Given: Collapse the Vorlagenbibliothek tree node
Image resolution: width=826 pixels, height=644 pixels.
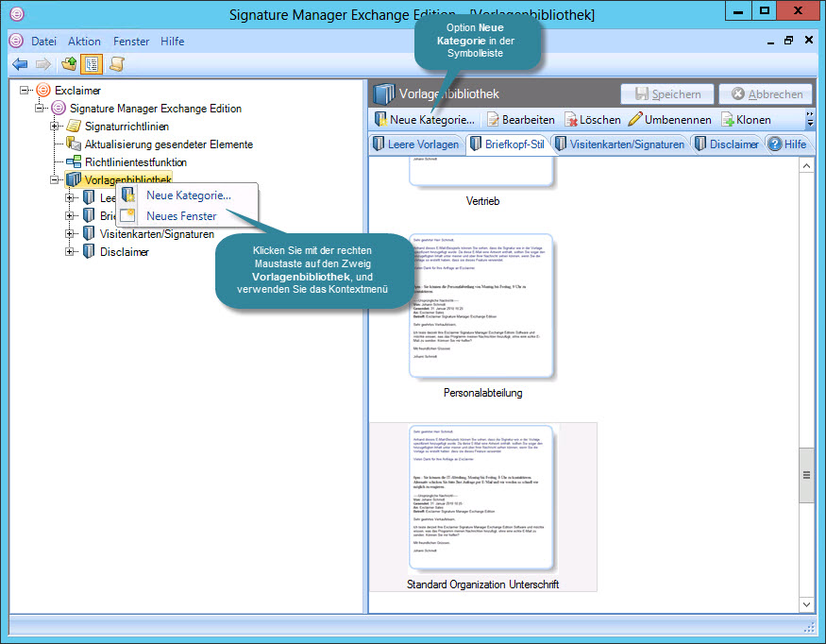Looking at the screenshot, I should (55, 180).
